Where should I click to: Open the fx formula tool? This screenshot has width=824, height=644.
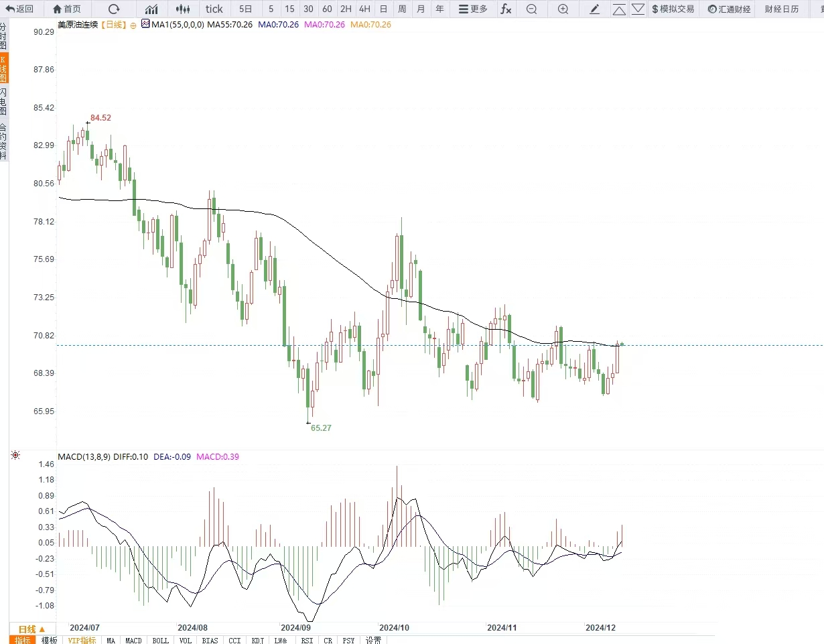[506, 9]
